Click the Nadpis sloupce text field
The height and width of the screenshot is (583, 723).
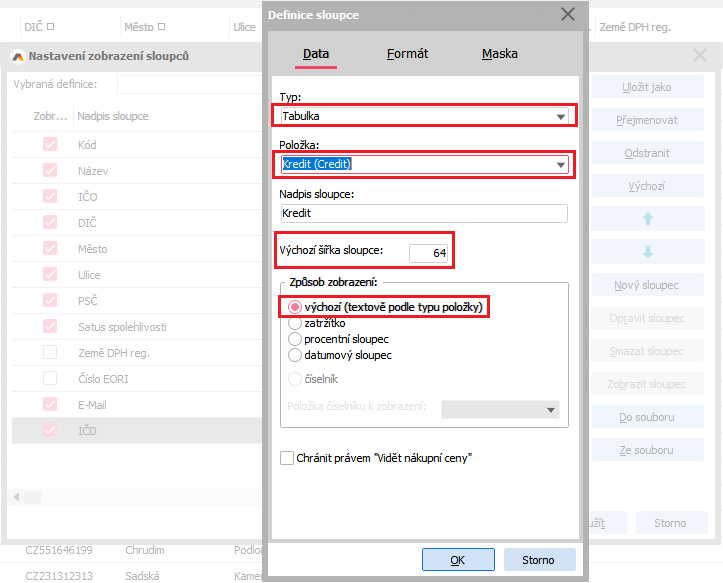click(x=423, y=214)
